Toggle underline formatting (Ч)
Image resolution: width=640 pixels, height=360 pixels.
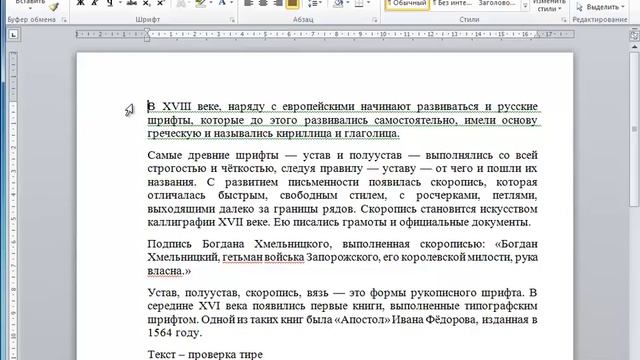[109, 3]
